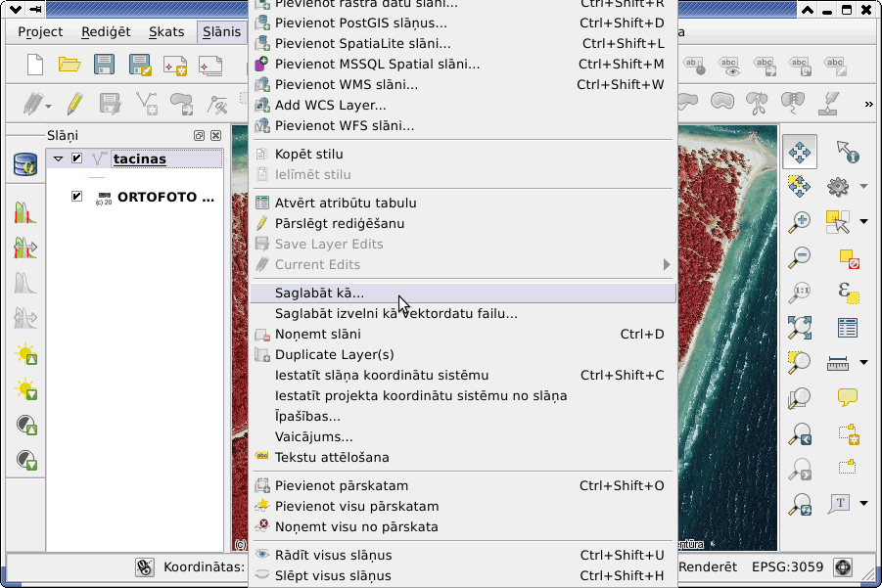Show hidden toolbar items via » overflow
The height and width of the screenshot is (588, 882).
tap(869, 104)
